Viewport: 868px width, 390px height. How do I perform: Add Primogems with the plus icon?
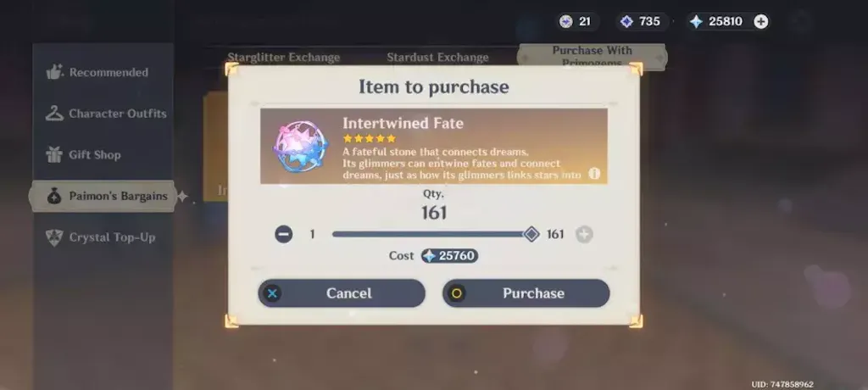pyautogui.click(x=761, y=21)
